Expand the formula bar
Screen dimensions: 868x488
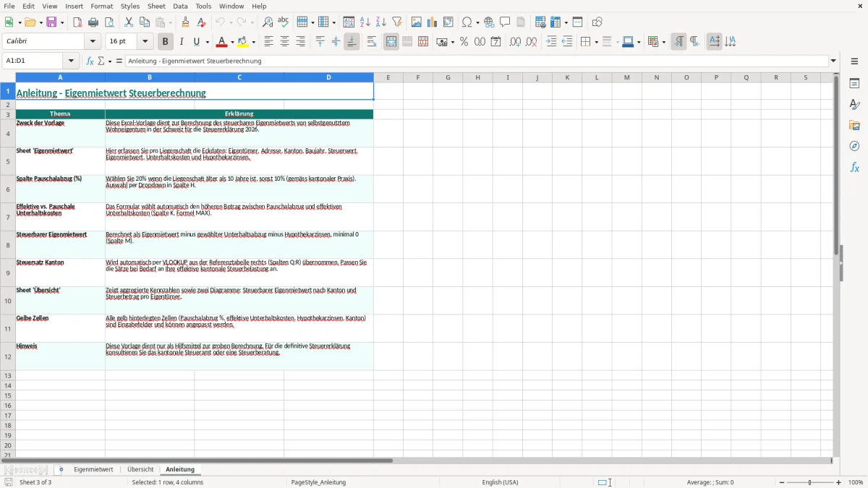pos(833,61)
